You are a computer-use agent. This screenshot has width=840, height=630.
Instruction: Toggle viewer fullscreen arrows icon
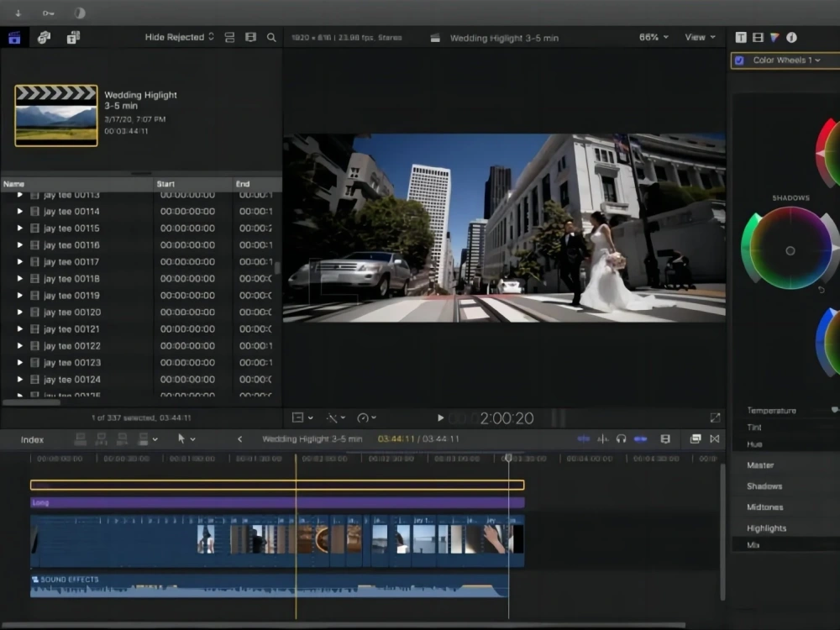click(715, 417)
